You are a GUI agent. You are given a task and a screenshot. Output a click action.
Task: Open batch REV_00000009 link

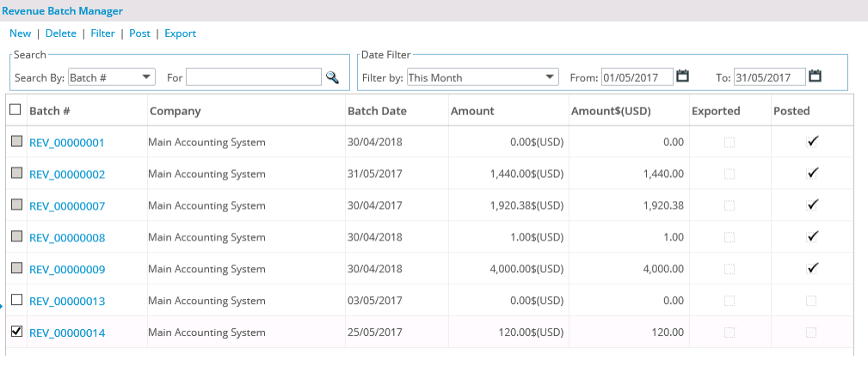(x=67, y=270)
